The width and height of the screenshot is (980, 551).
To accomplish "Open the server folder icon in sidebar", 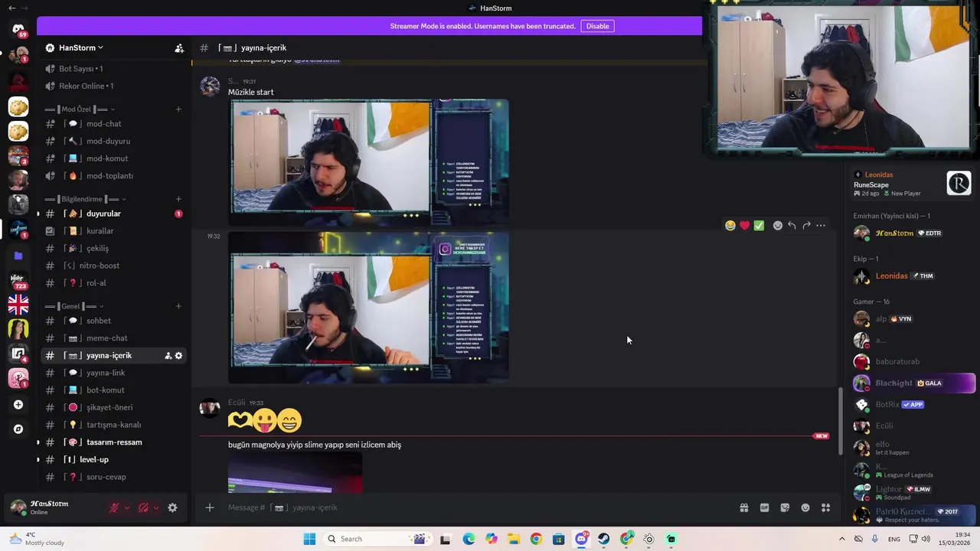I will (18, 256).
